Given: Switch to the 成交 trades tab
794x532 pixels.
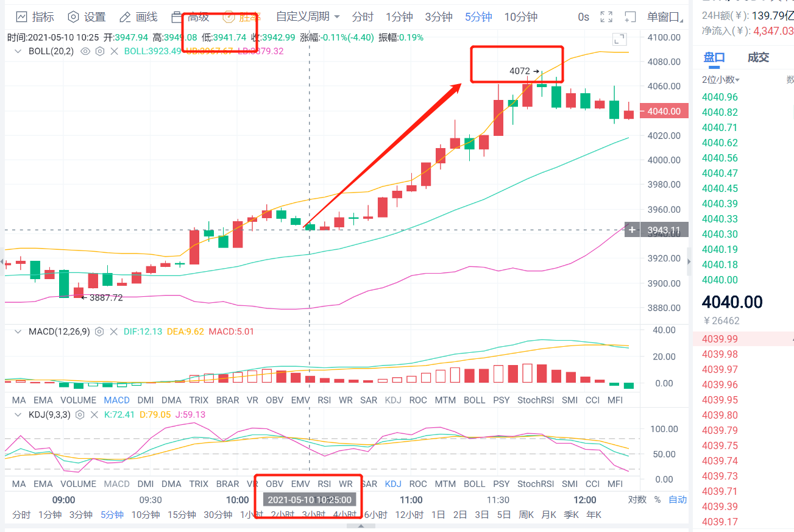Looking at the screenshot, I should point(758,57).
